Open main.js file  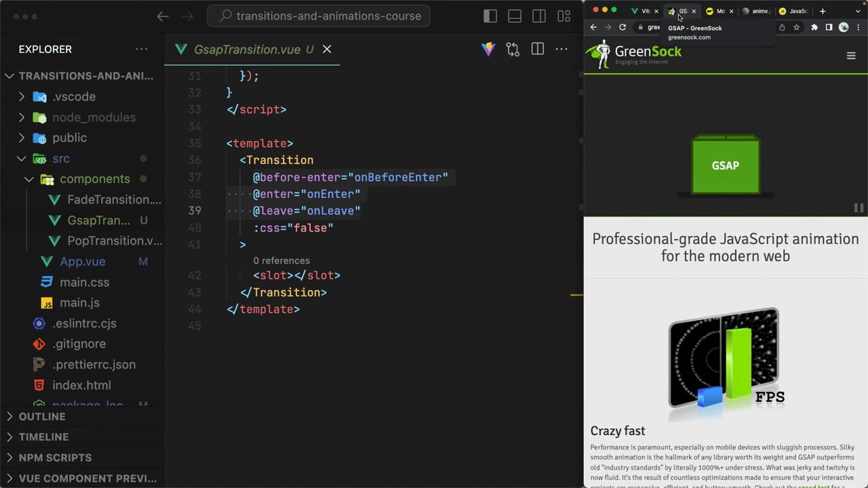pyautogui.click(x=82, y=302)
